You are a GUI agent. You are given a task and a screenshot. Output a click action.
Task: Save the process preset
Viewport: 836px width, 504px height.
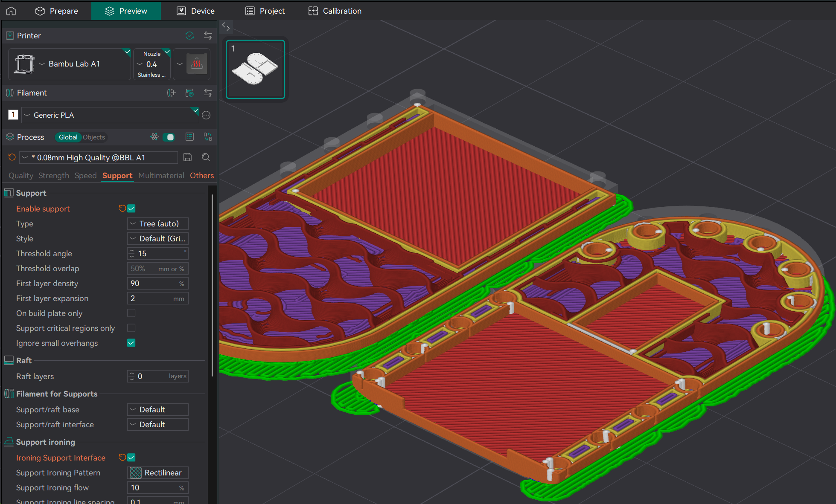tap(187, 157)
